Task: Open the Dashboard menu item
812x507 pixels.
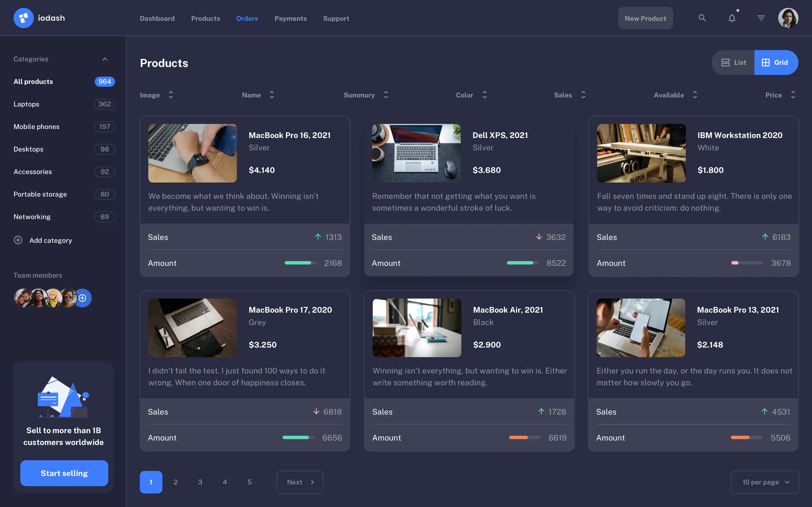Action: point(157,18)
